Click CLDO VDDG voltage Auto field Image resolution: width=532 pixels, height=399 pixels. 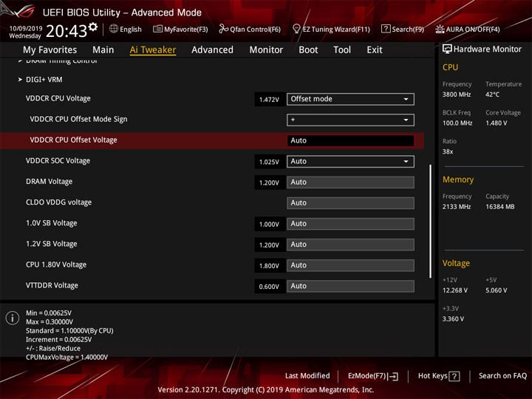tap(350, 203)
